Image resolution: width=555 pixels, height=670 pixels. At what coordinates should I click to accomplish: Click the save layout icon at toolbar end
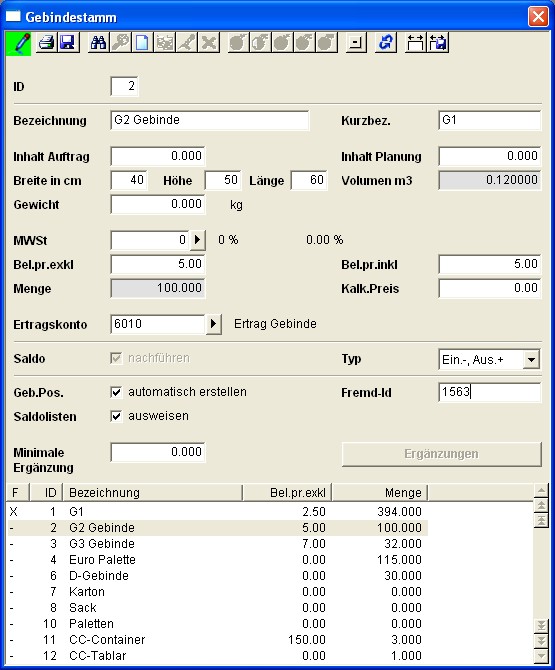pos(438,43)
